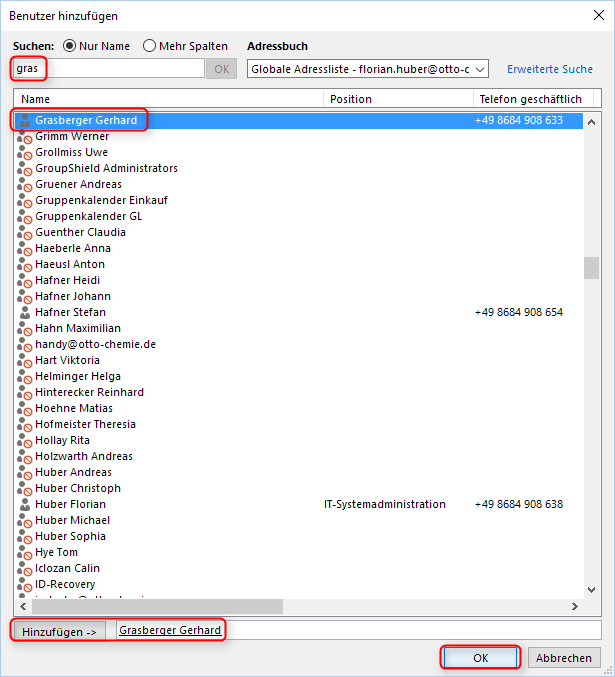Click the icon beside handy@otto-chemie.de

coord(25,345)
